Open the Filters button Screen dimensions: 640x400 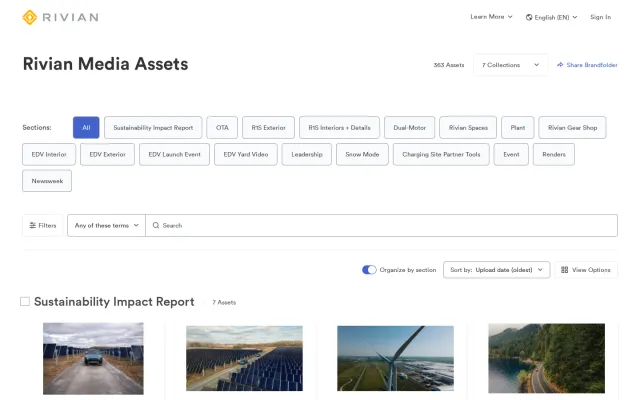point(43,225)
